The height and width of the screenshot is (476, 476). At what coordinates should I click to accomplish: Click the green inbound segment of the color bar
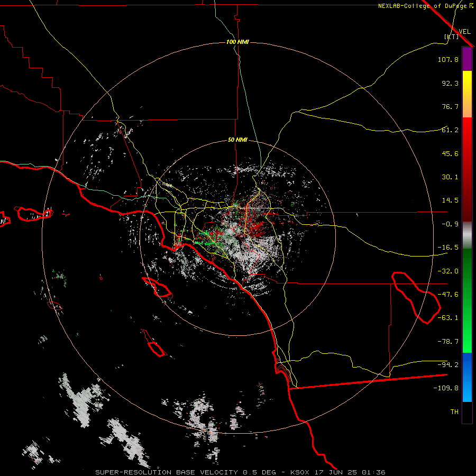467,300
